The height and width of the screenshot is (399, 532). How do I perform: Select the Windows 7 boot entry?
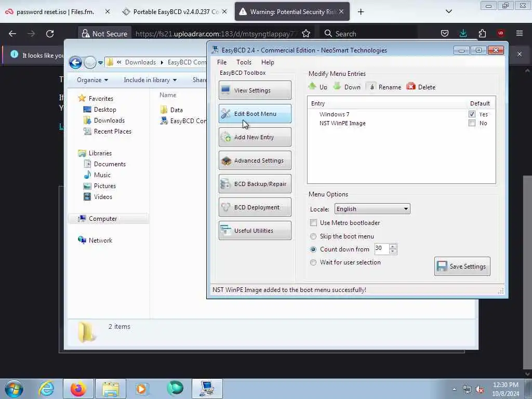[334, 114]
